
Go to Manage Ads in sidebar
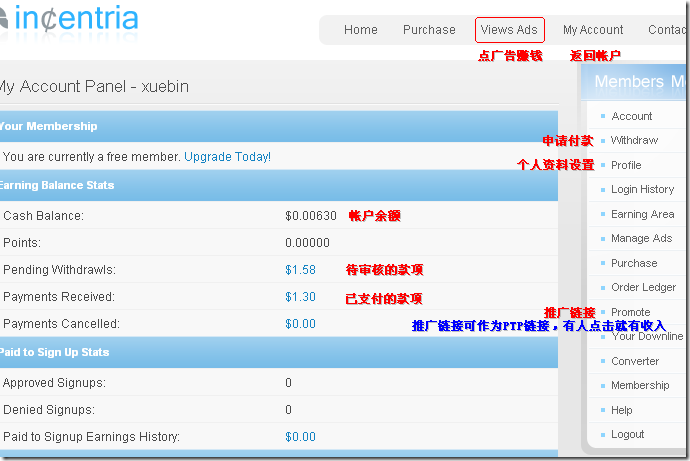coord(641,238)
